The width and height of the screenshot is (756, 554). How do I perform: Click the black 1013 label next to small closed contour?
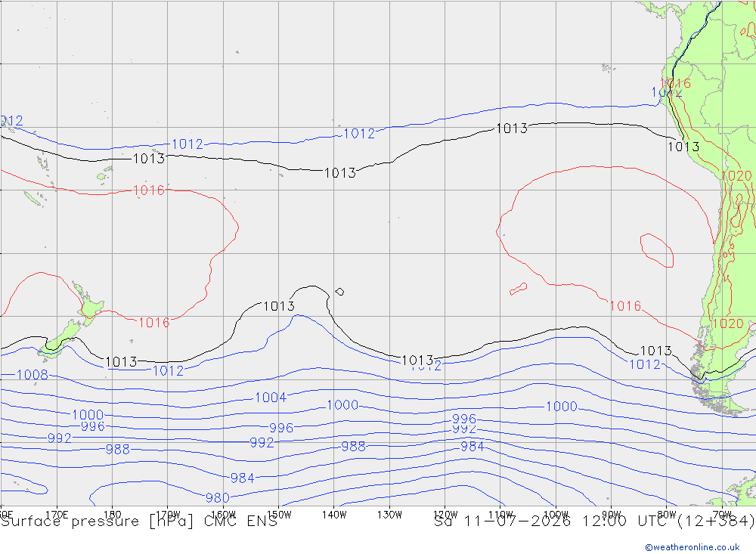coord(279,306)
